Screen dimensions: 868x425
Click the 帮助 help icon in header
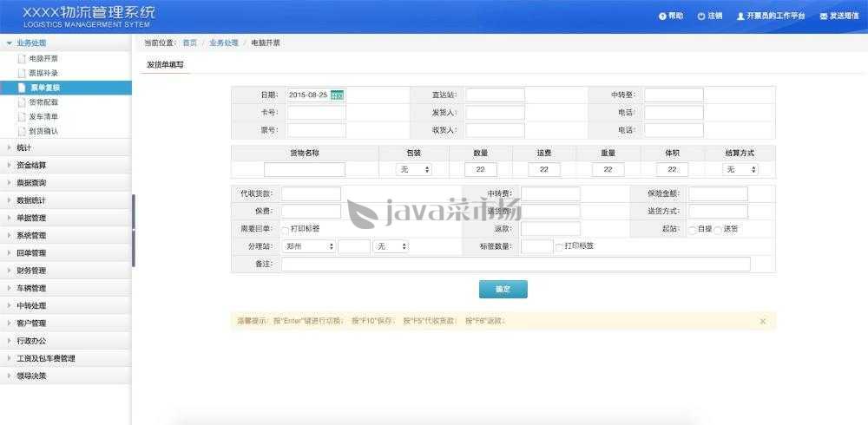click(x=662, y=16)
